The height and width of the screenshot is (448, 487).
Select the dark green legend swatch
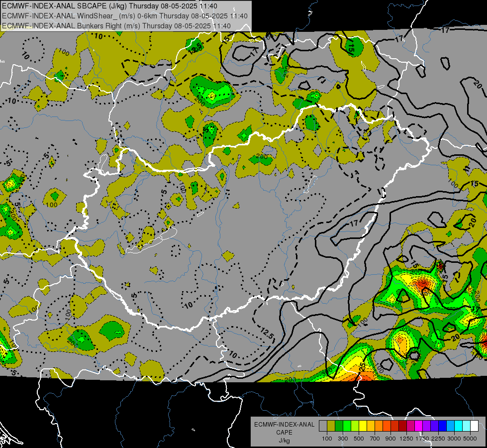point(339,426)
